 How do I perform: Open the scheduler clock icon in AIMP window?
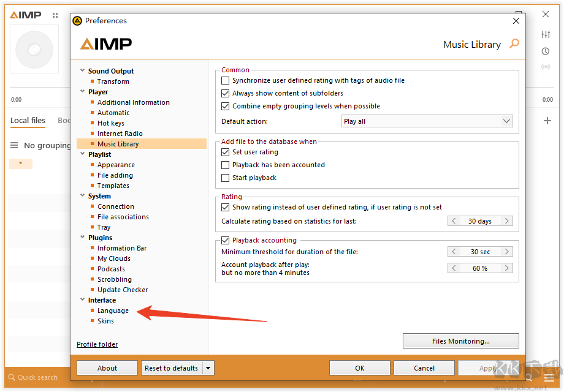click(546, 51)
